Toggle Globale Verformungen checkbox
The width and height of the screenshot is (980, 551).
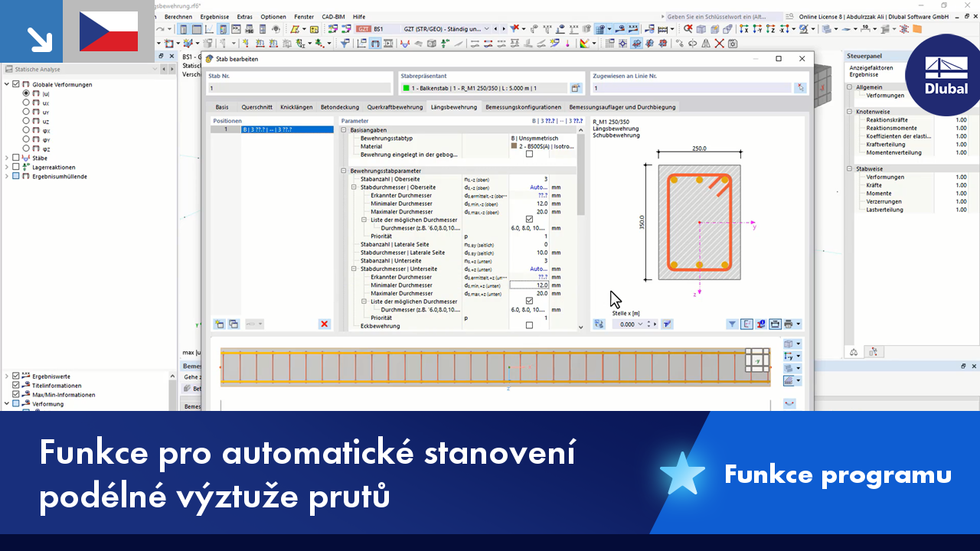pos(16,84)
